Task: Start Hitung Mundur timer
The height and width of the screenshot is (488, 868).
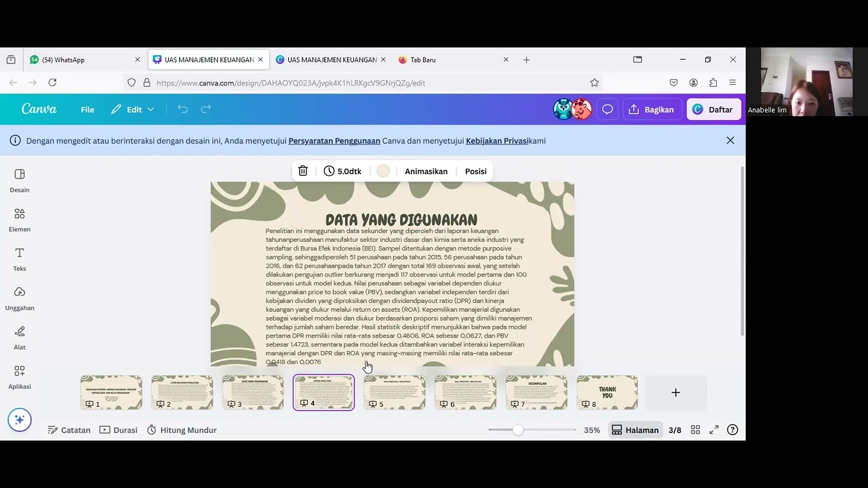Action: point(182,430)
